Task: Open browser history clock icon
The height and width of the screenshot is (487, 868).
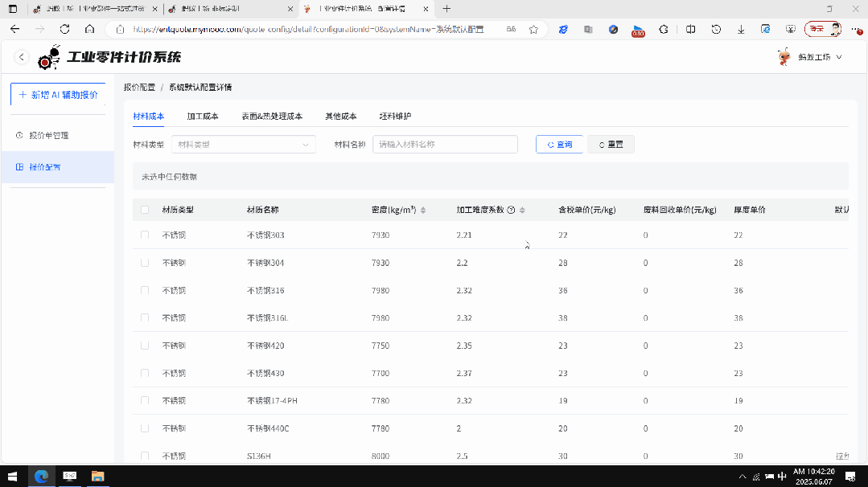Action: [x=716, y=29]
